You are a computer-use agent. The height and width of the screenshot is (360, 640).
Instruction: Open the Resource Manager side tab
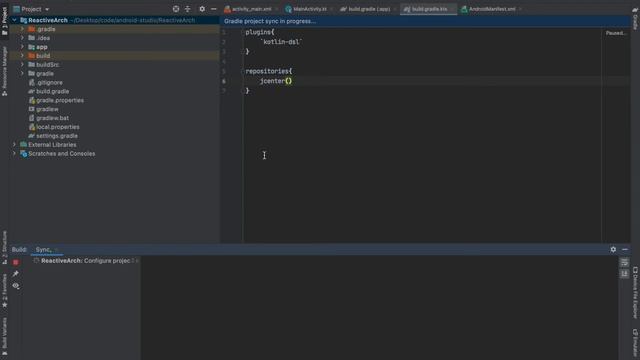[x=4, y=71]
